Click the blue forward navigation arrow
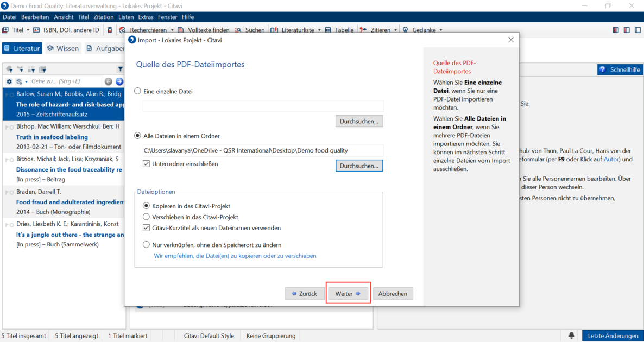644x342 pixels. coord(119,81)
